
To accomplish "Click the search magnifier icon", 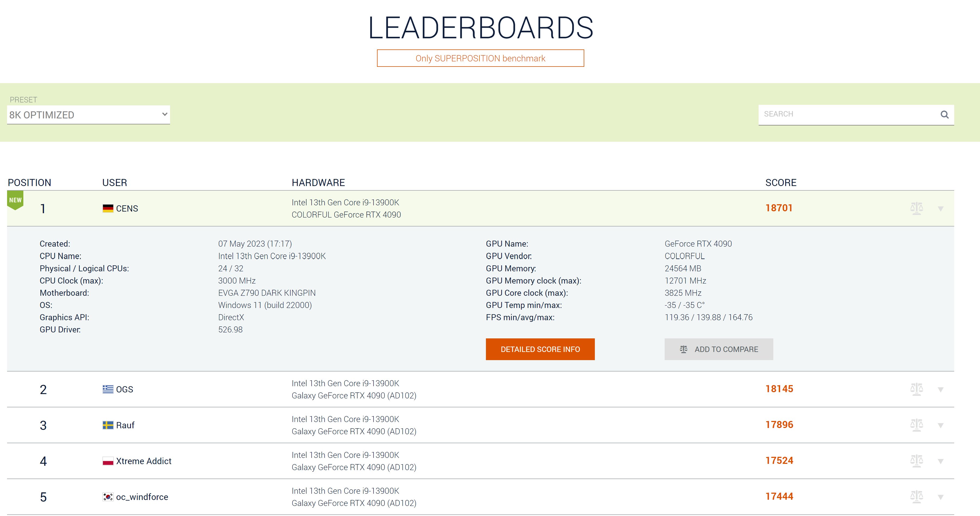I will [x=944, y=114].
